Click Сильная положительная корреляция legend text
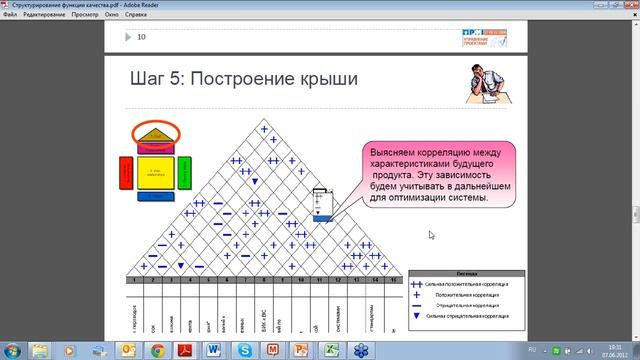Screen dimensions: 640x360 (467, 284)
